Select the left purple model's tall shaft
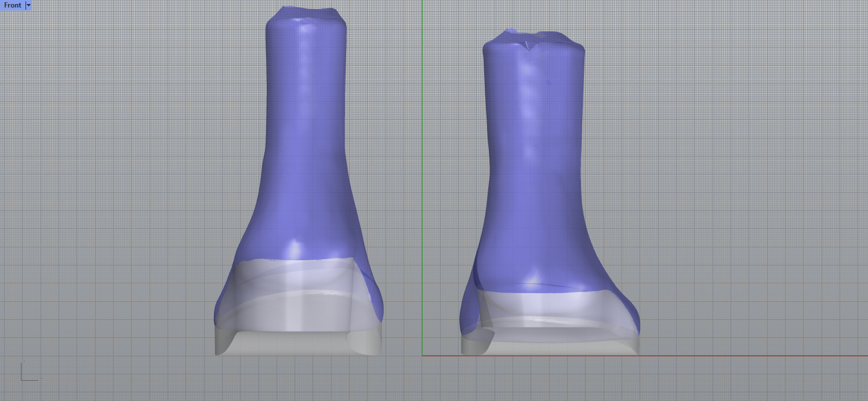The image size is (868, 401). coord(306,116)
